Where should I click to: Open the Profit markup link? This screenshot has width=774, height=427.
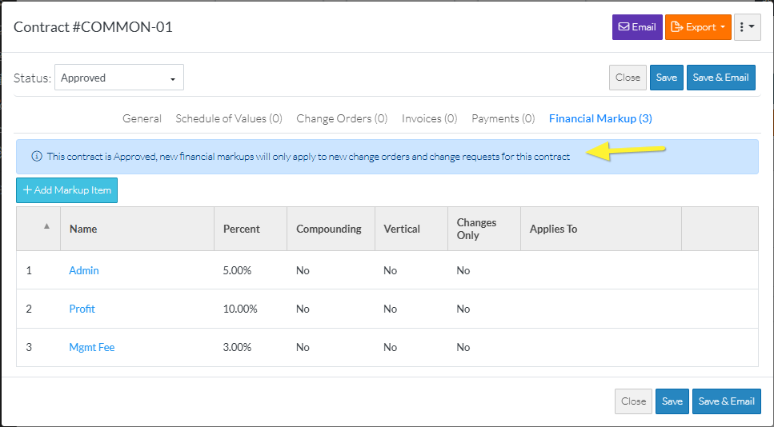tap(82, 309)
